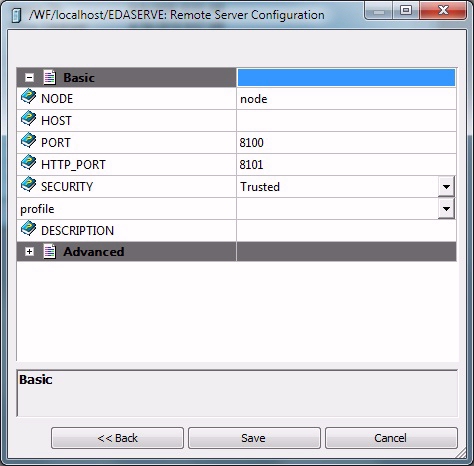This screenshot has width=474, height=466.
Task: Click the empty profile value field
Action: tap(337, 209)
